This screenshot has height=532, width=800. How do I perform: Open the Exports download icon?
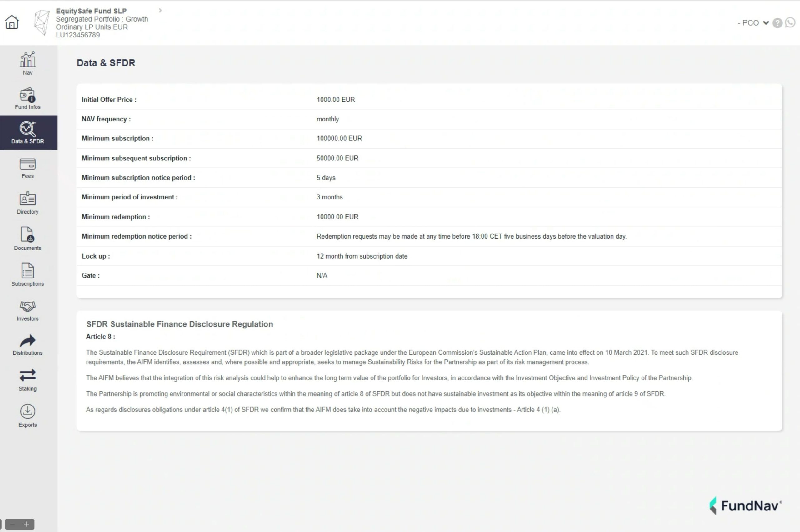[28, 416]
